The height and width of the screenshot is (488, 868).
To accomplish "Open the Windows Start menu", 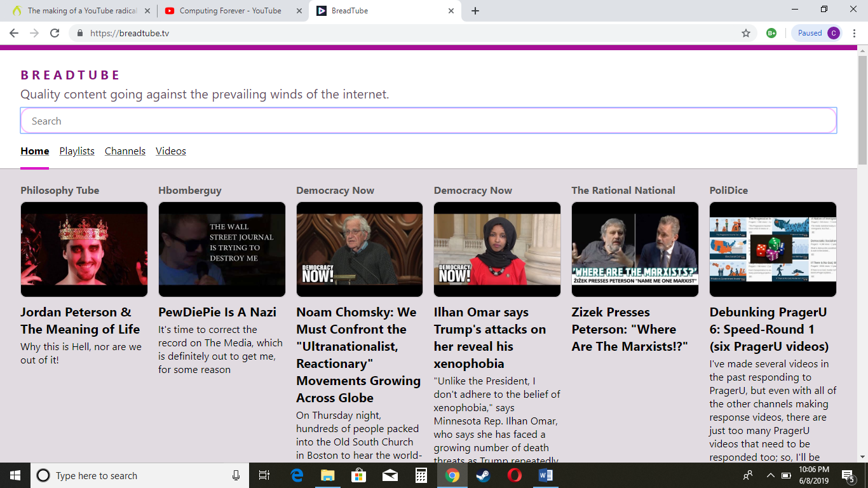I will tap(15, 475).
